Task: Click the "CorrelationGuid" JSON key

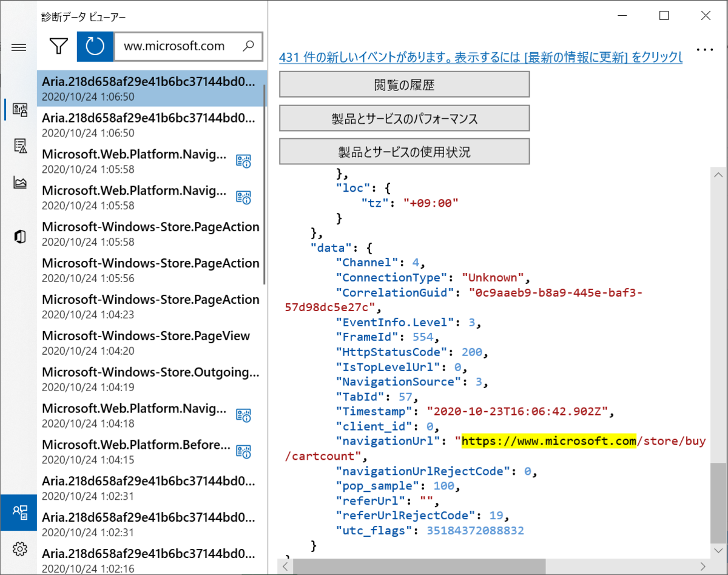Action: [394, 292]
